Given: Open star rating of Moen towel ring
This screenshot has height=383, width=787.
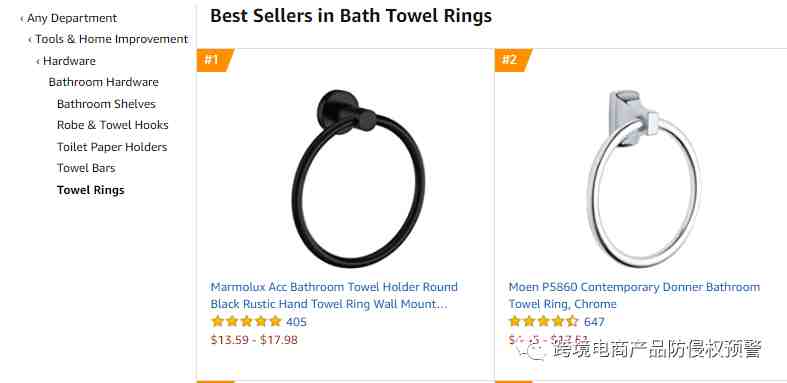Looking at the screenshot, I should pos(544,321).
